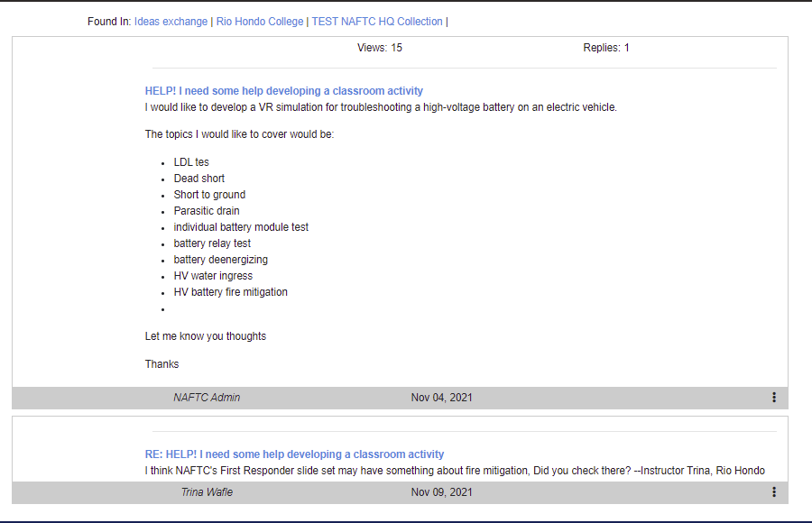The image size is (812, 523).
Task: Open options menu for NAFTC Admin post
Action: pos(773,398)
